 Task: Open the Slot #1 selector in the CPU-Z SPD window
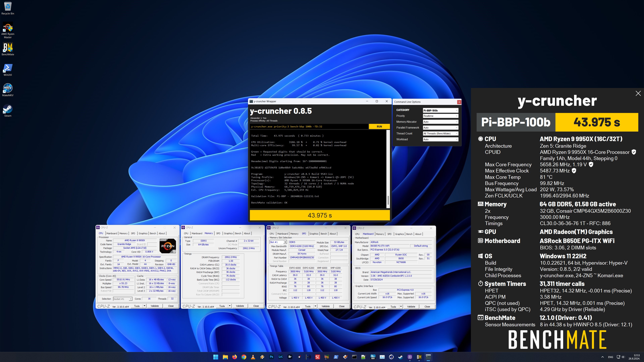pyautogui.click(x=278, y=242)
